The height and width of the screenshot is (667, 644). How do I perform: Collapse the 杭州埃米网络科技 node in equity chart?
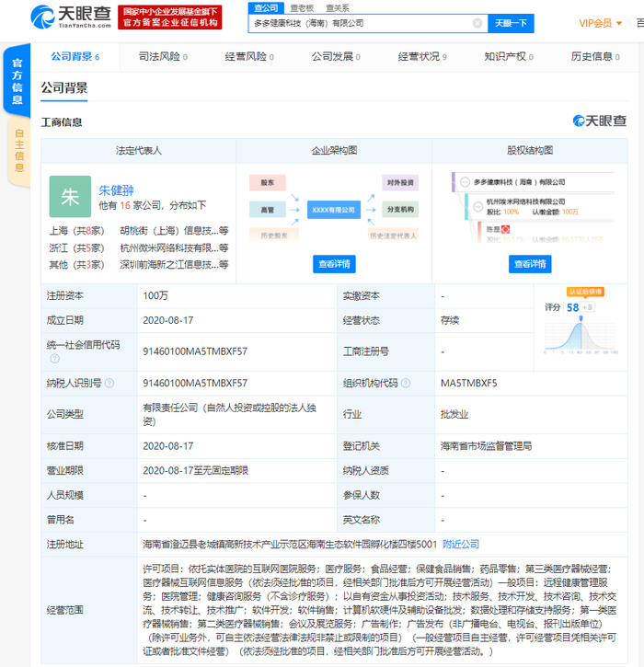478,207
